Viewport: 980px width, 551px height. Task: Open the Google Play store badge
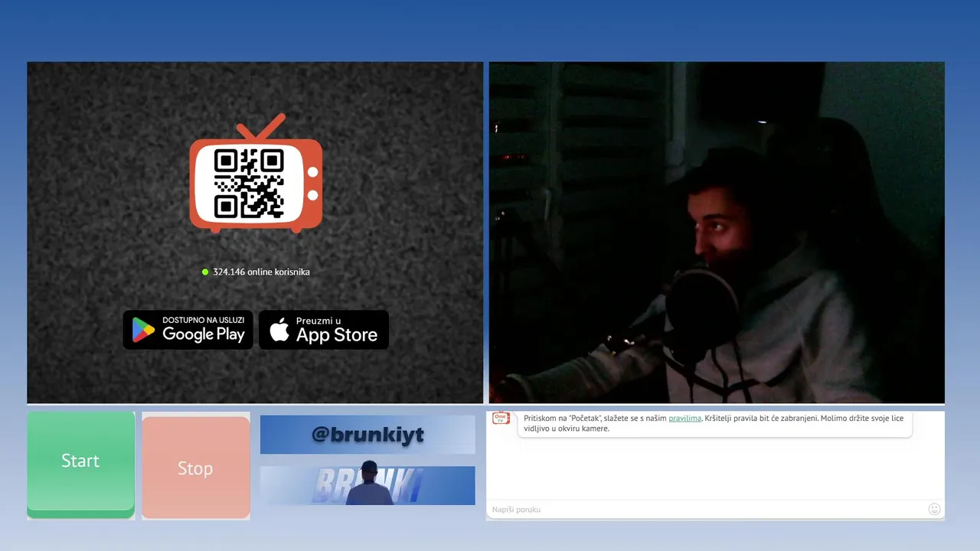pos(188,330)
